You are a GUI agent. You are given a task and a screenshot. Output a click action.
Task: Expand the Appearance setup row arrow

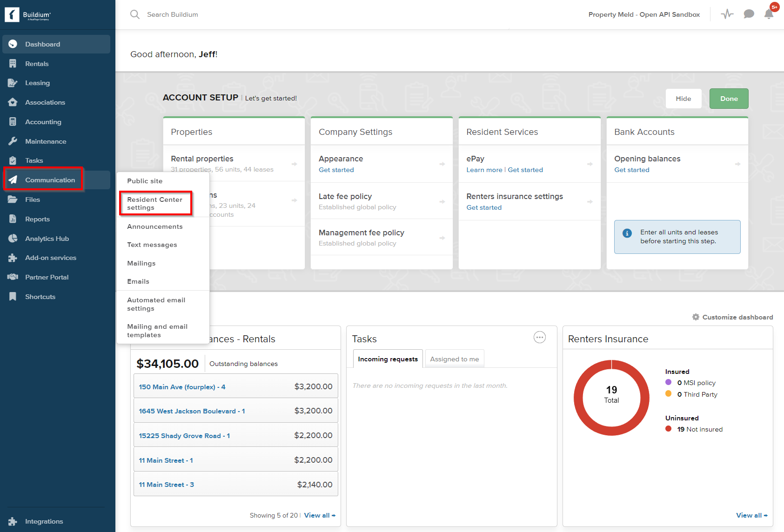(442, 164)
